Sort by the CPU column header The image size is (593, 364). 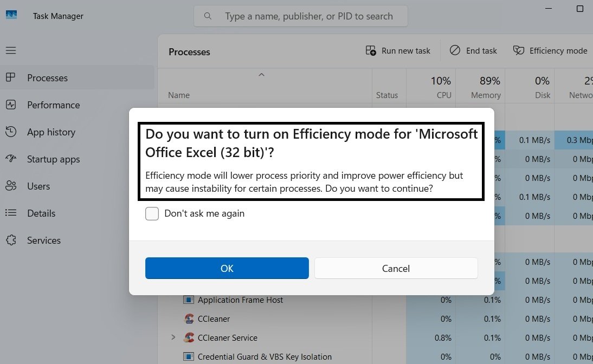coord(443,95)
